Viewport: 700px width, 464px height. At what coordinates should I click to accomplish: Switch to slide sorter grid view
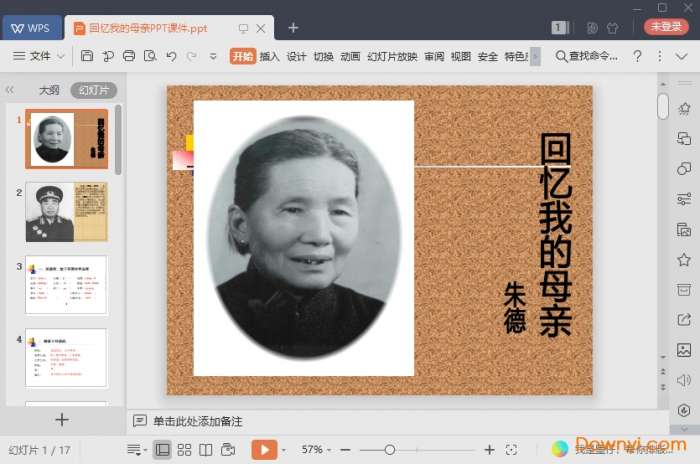tap(184, 450)
